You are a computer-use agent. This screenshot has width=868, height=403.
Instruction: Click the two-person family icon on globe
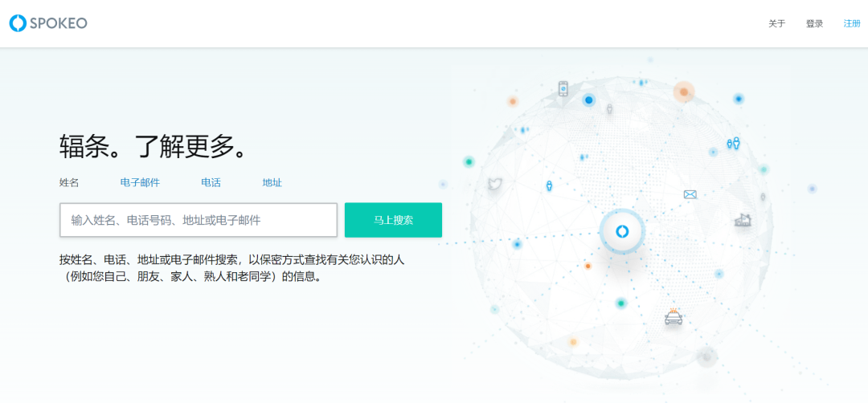pyautogui.click(x=733, y=143)
